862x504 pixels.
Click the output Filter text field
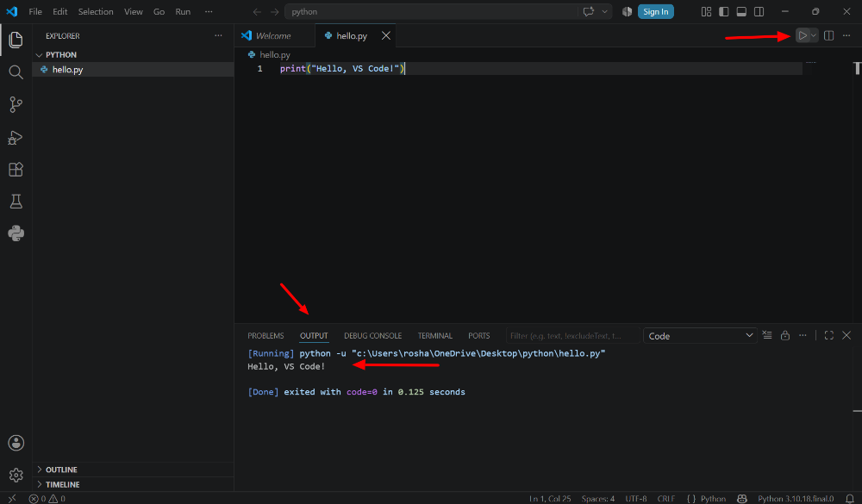tap(573, 336)
